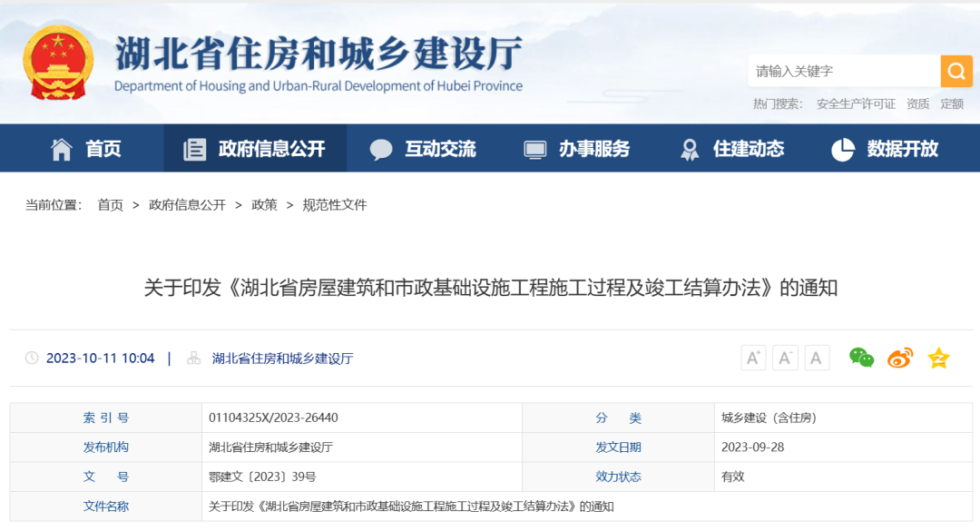Screen dimensions: 980x531
Task: Click the 政策 breadcrumb link
Action: 262,205
